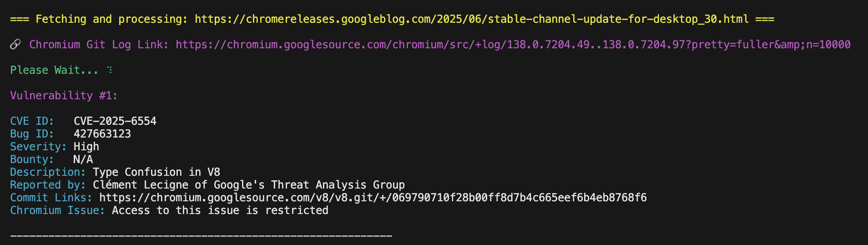
Task: Click the loading spinner after Please Wait
Action: 110,70
